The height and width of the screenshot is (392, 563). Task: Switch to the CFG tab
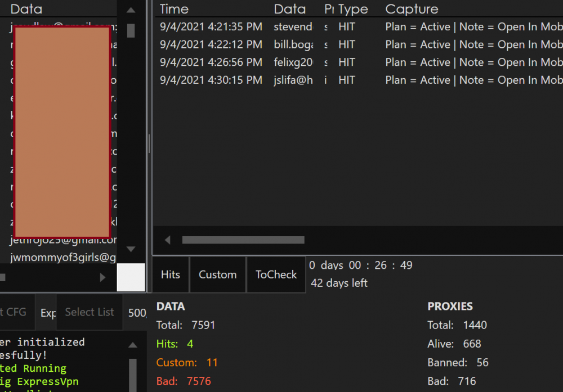(x=15, y=312)
